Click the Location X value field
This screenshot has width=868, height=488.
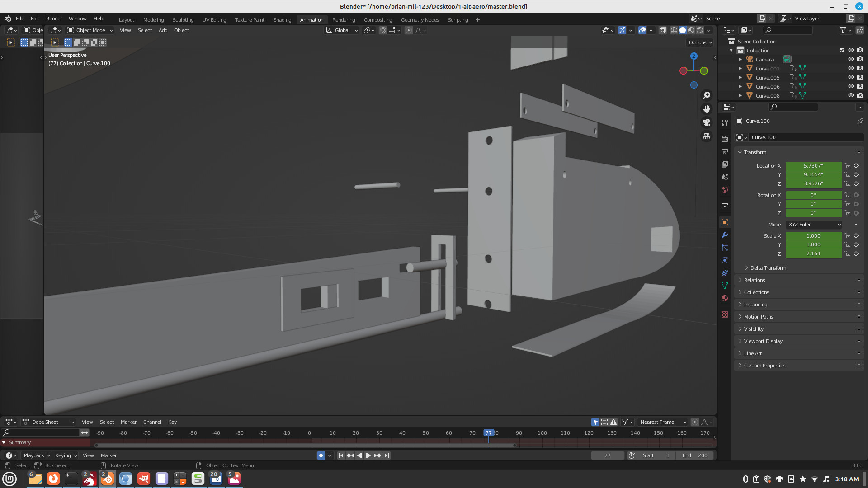(814, 166)
